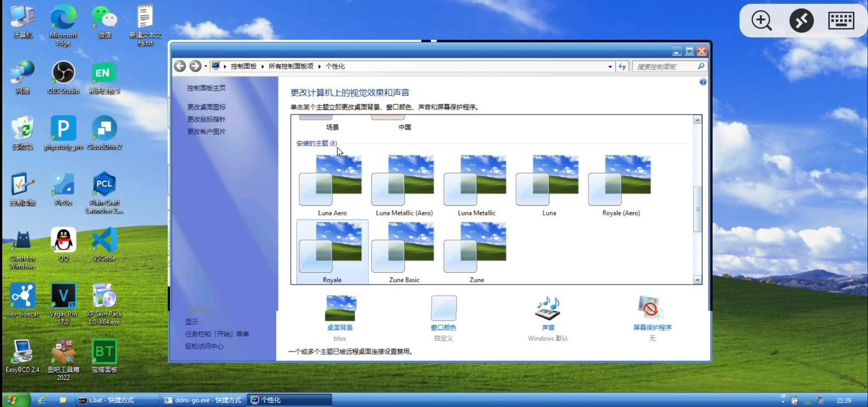Image resolution: width=868 pixels, height=407 pixels.
Task: Show the on-screen keyboard icon
Action: (x=841, y=21)
